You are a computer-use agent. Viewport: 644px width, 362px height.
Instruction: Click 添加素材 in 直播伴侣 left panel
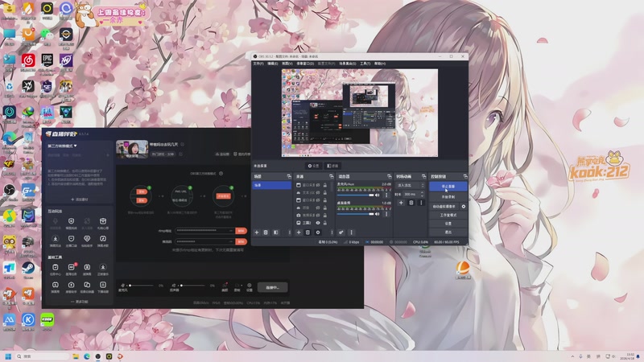tap(80, 200)
